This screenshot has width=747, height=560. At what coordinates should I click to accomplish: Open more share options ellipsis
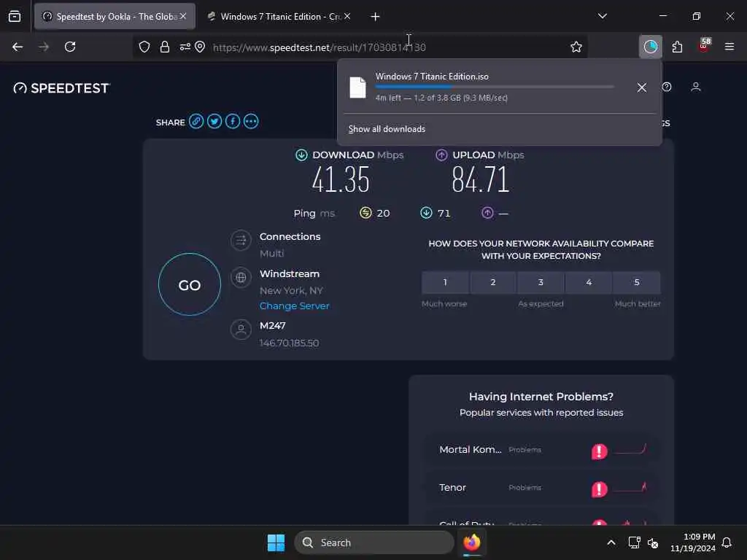tap(251, 122)
